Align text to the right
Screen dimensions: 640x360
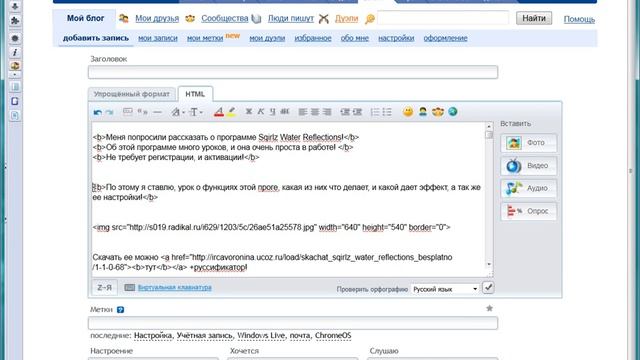click(x=327, y=112)
